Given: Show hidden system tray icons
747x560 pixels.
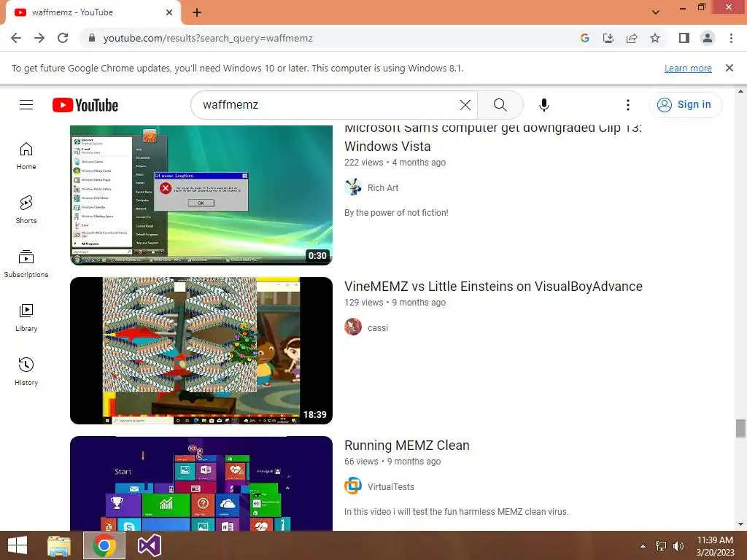Looking at the screenshot, I should pos(643,546).
